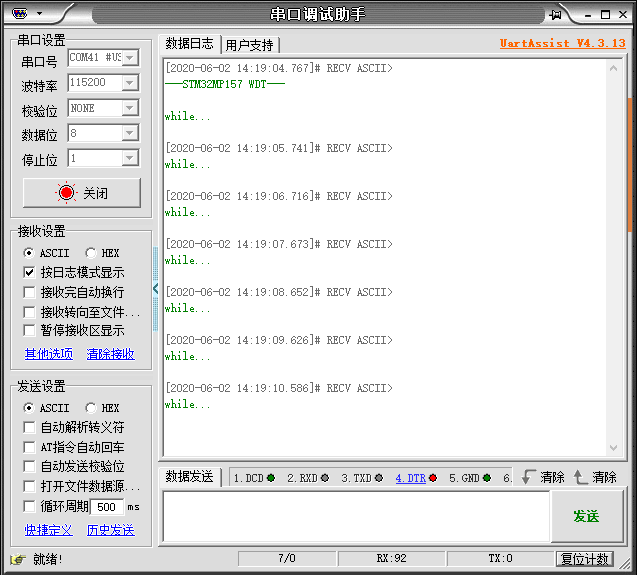Click the data send text input box
Screen dimensions: 637x575
coord(356,516)
